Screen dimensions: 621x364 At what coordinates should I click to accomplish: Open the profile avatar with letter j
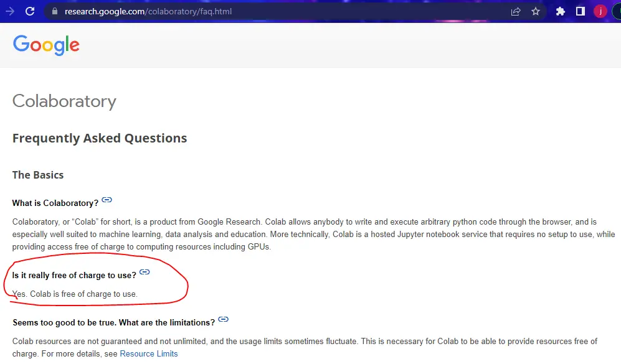click(x=600, y=11)
